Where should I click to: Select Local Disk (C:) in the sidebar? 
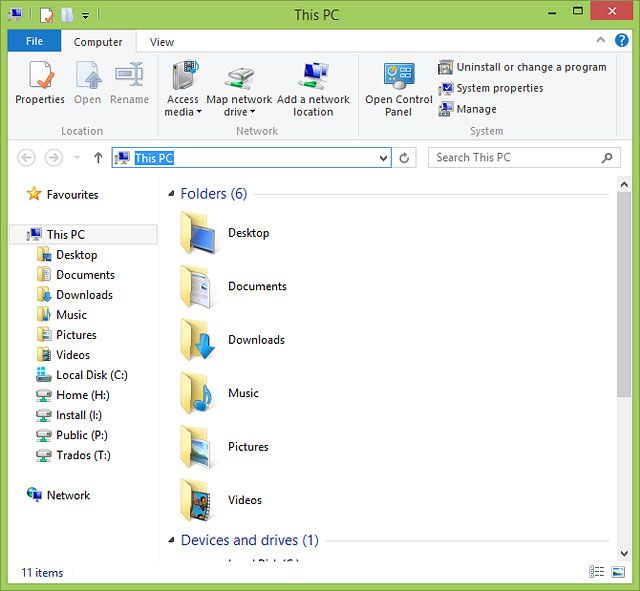click(82, 375)
